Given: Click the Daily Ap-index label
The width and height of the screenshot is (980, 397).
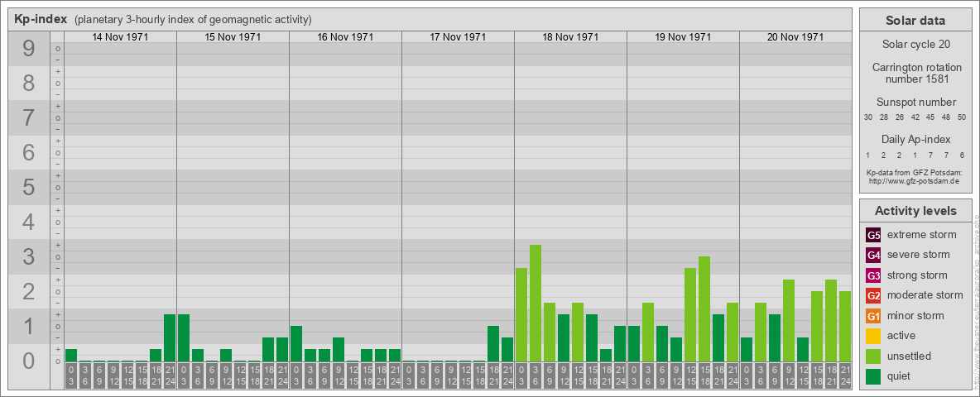Looking at the screenshot, I should [915, 139].
